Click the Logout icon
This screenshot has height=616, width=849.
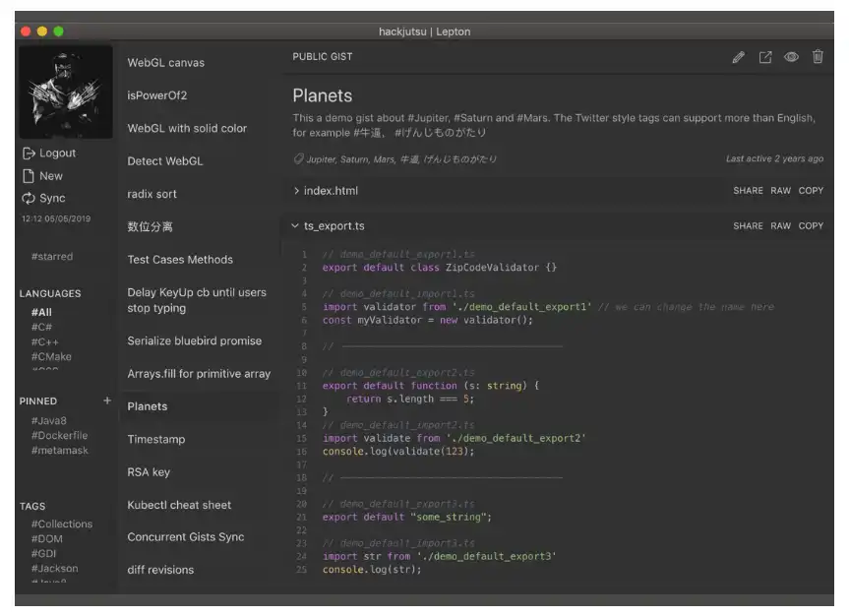pos(29,154)
